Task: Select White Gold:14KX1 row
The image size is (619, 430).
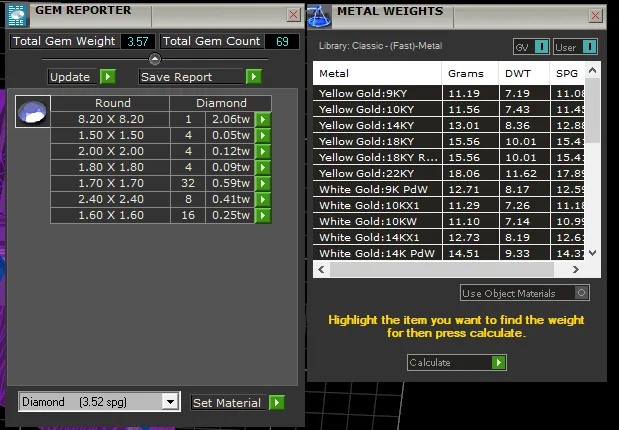Action: tap(448, 237)
